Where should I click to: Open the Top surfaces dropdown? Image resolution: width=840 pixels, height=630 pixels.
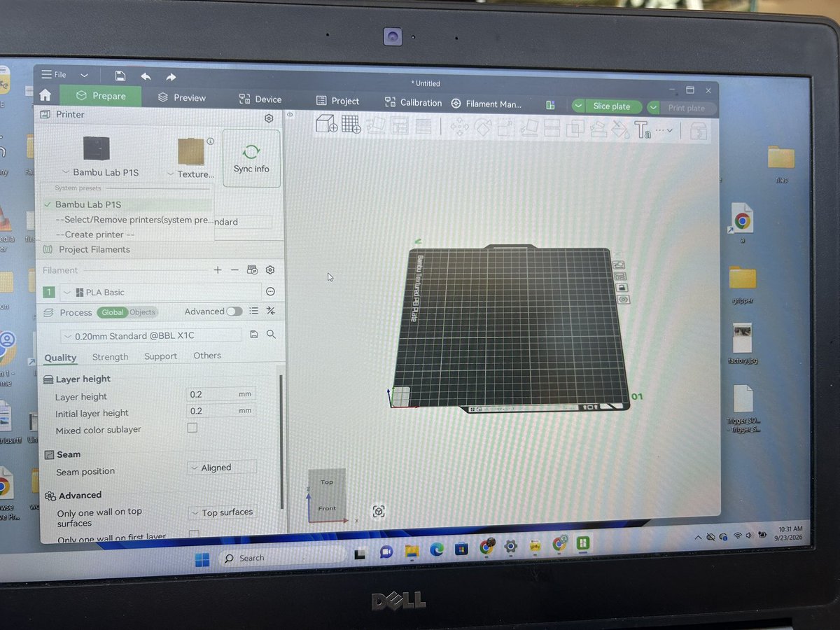click(x=223, y=512)
